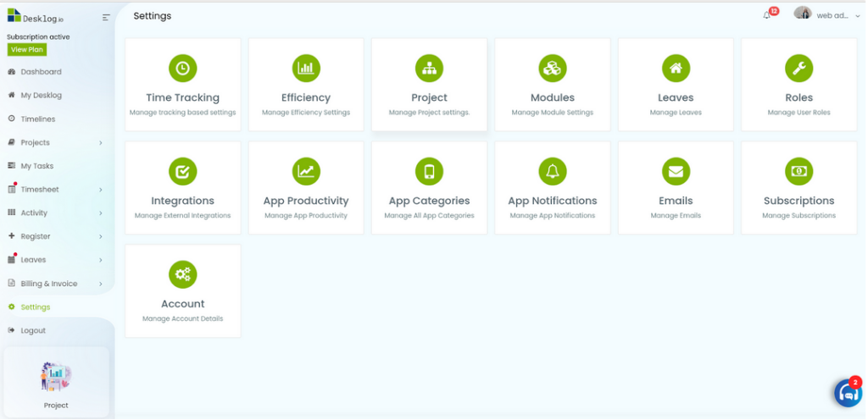Select the Account gears icon
Viewport: 868px width, 420px height.
coord(183,274)
